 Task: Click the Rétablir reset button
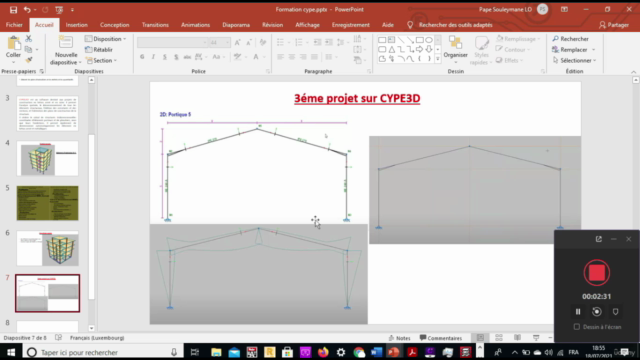(99, 49)
